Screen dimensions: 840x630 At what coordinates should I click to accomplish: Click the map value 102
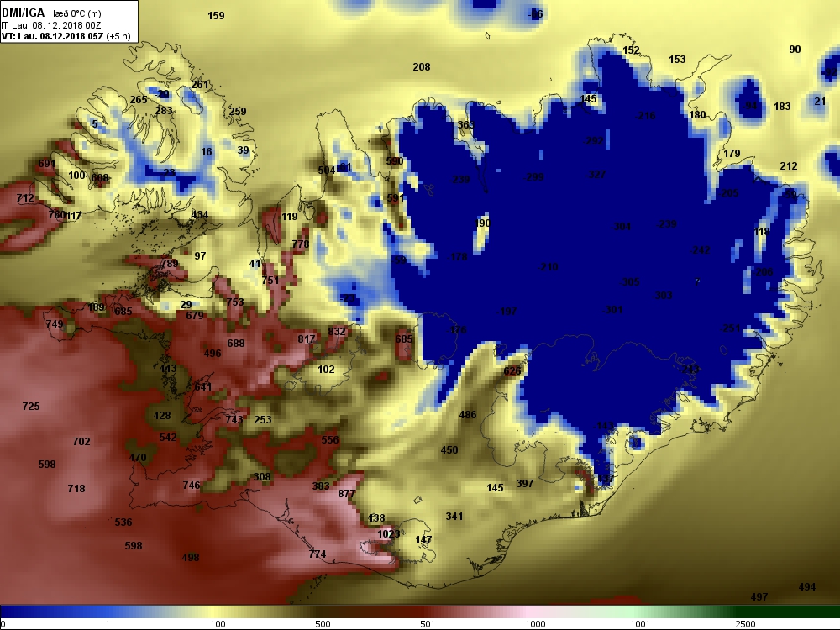point(326,370)
